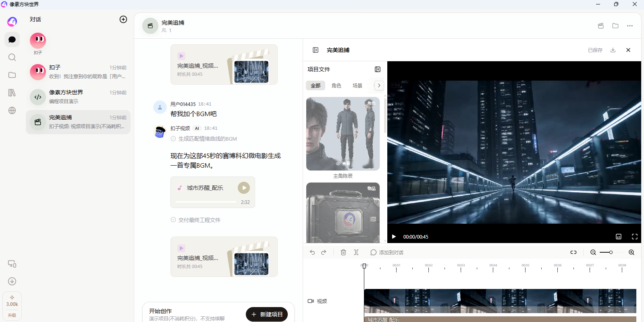Close the 完美追捕 editor panel
644x322 pixels.
628,50
